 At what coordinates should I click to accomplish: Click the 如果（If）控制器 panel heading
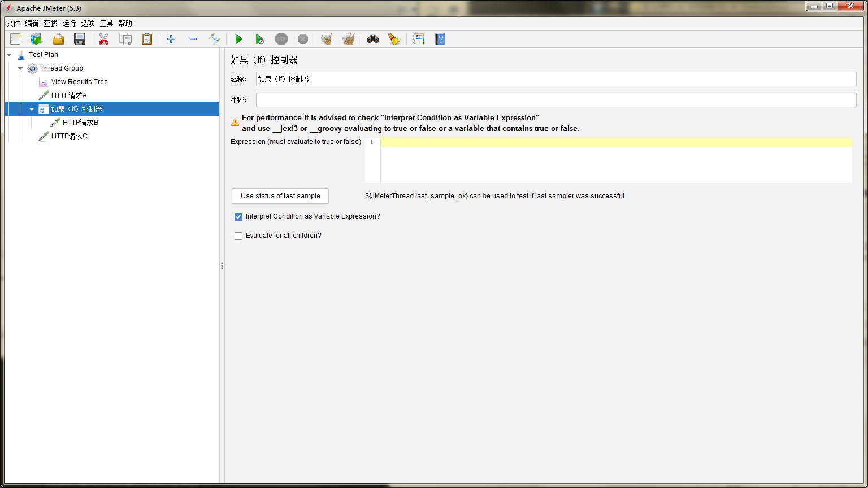point(264,60)
